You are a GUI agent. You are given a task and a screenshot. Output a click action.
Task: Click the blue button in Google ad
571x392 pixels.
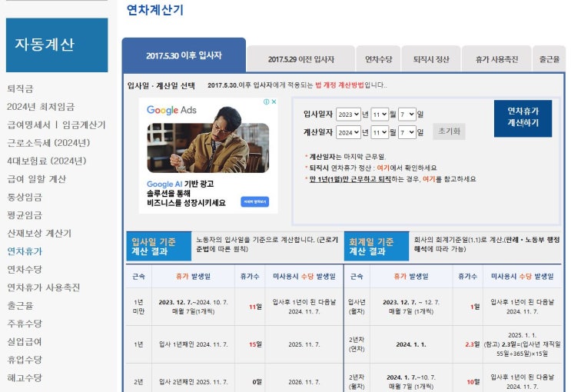(255, 201)
